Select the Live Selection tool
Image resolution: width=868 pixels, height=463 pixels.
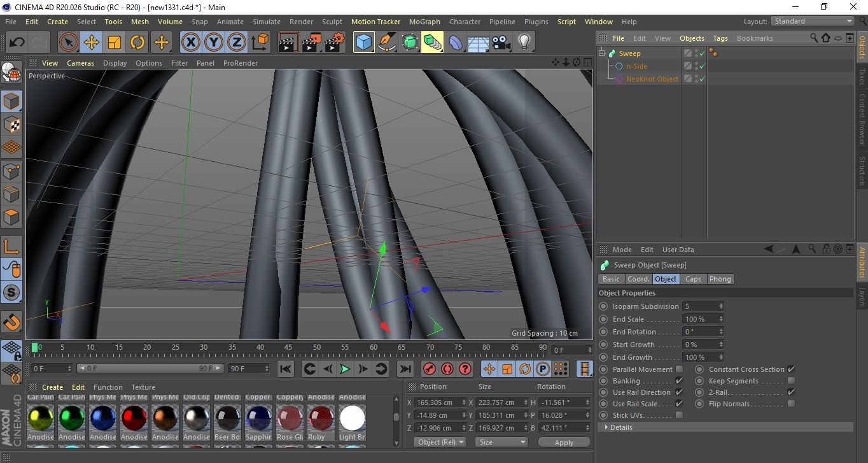tap(69, 43)
